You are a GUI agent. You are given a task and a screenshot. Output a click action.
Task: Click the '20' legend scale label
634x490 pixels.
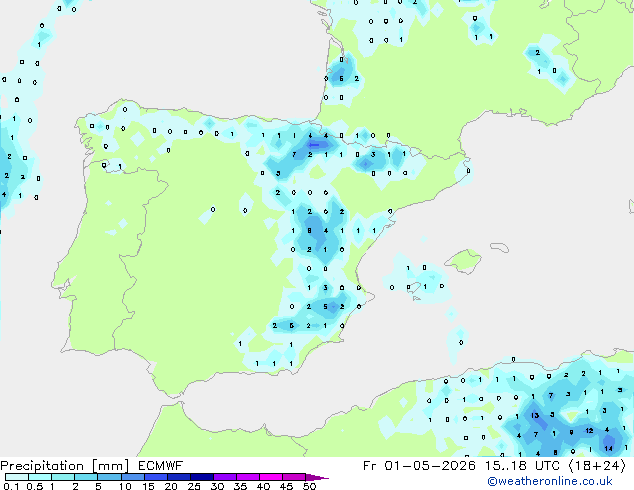pos(171,486)
